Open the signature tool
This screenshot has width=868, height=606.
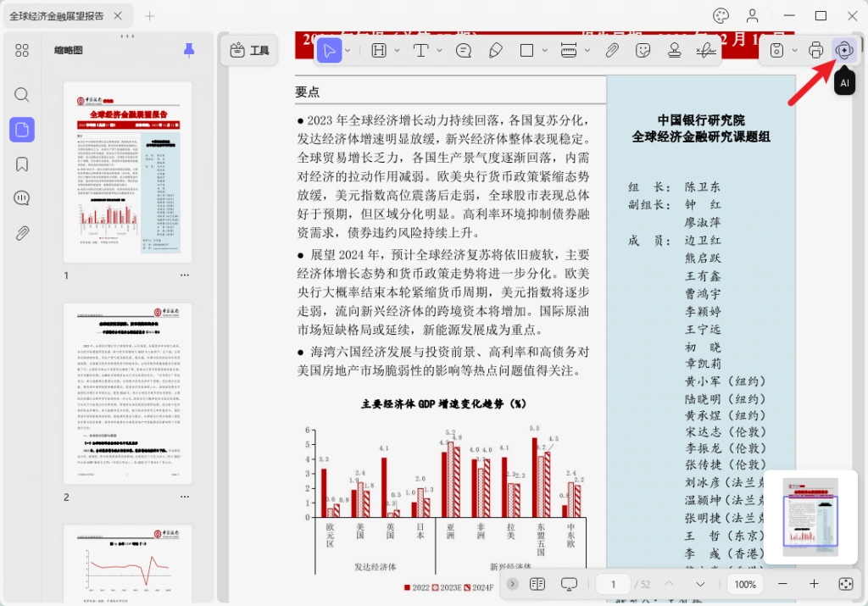(706, 50)
